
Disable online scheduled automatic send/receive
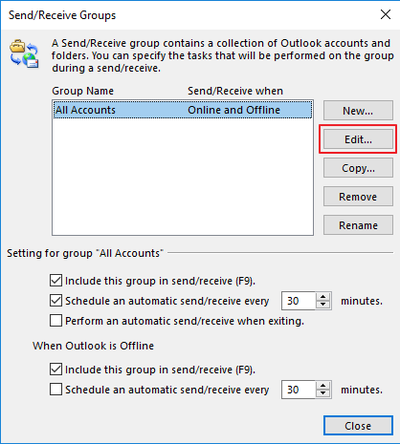click(56, 301)
